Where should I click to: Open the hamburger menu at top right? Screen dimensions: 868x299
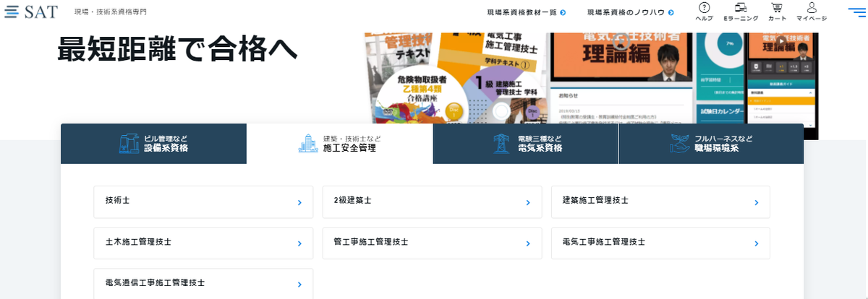[x=857, y=12]
